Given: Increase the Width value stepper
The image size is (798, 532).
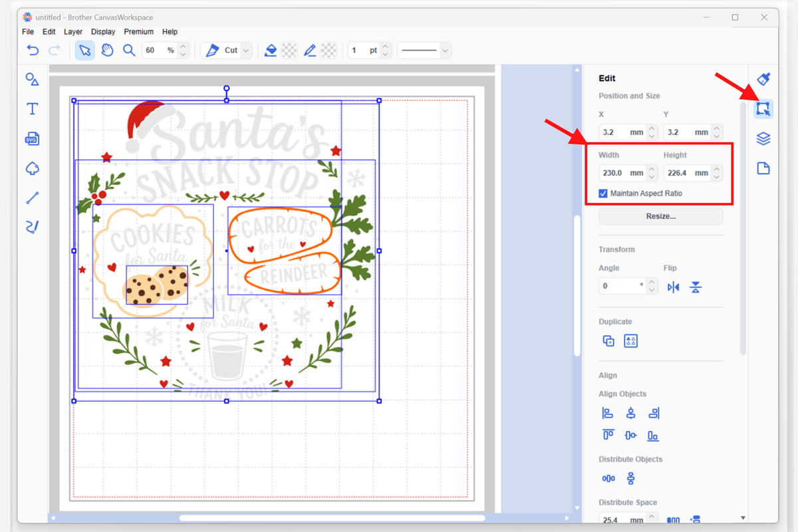Looking at the screenshot, I should pyautogui.click(x=652, y=170).
